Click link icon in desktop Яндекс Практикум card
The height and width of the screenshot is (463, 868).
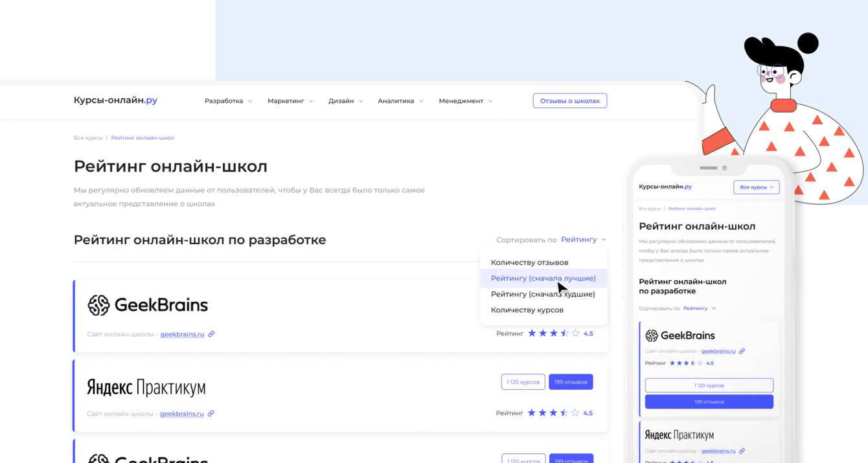tap(211, 414)
